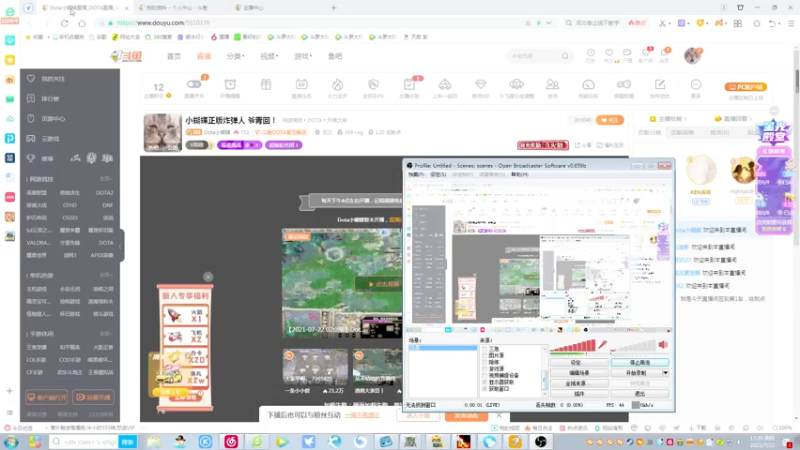Click the browser page vertical scrollbar
This screenshot has height=450, width=800.
pyautogui.click(x=796, y=82)
